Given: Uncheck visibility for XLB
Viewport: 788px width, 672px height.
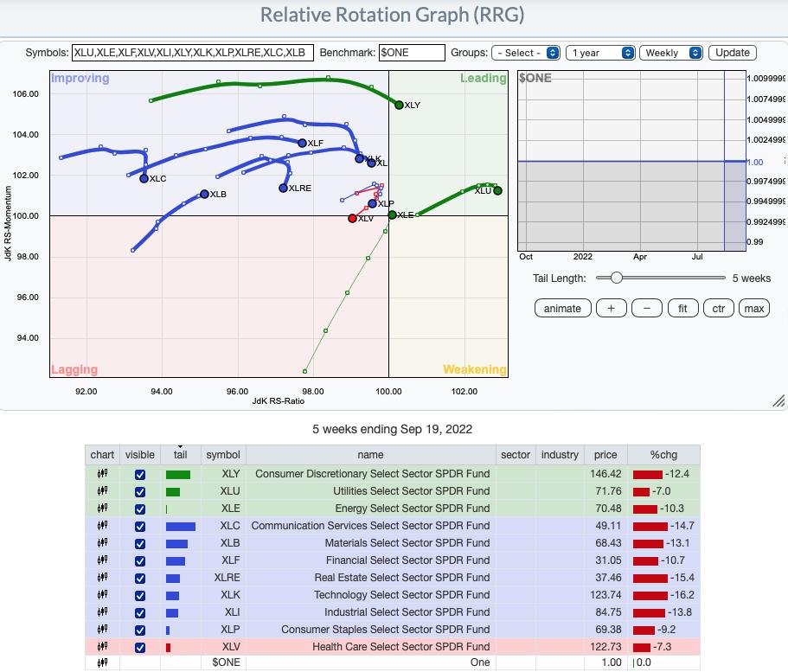Looking at the screenshot, I should pyautogui.click(x=140, y=544).
